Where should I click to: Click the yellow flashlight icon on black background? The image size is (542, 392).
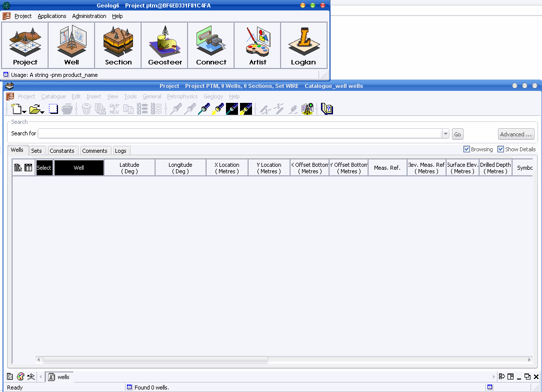coord(246,109)
